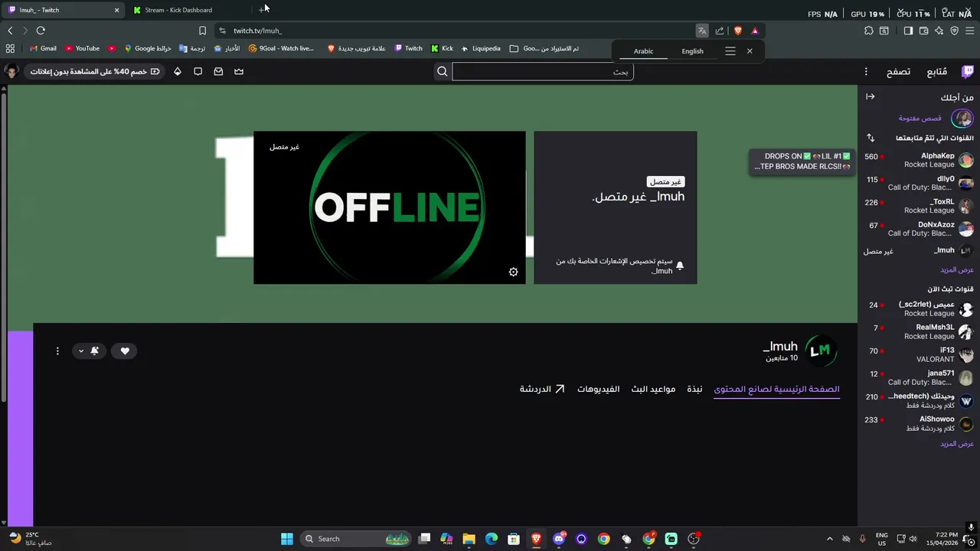Click the OFFLINE video player thumbnail
This screenshot has height=551, width=980.
click(x=390, y=207)
